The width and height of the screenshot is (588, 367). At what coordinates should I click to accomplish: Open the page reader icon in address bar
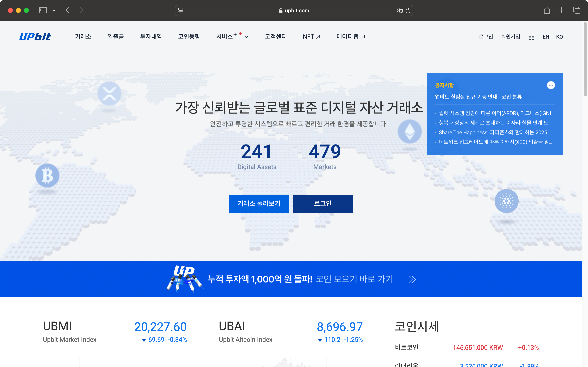[x=181, y=10]
